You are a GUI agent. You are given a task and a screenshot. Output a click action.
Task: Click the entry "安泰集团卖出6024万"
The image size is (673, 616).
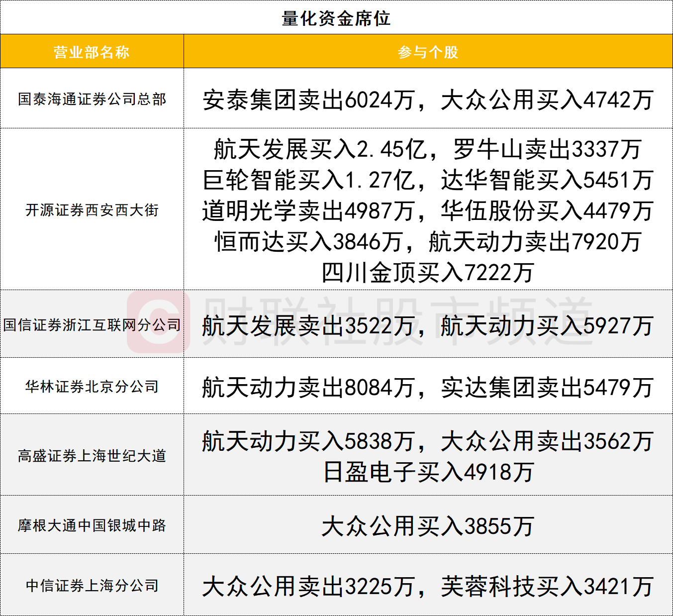(308, 100)
